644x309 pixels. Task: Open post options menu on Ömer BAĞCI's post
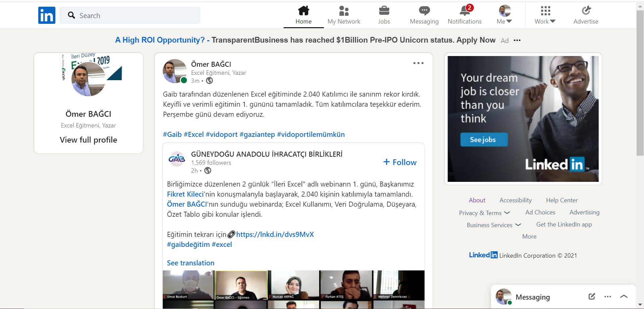418,63
